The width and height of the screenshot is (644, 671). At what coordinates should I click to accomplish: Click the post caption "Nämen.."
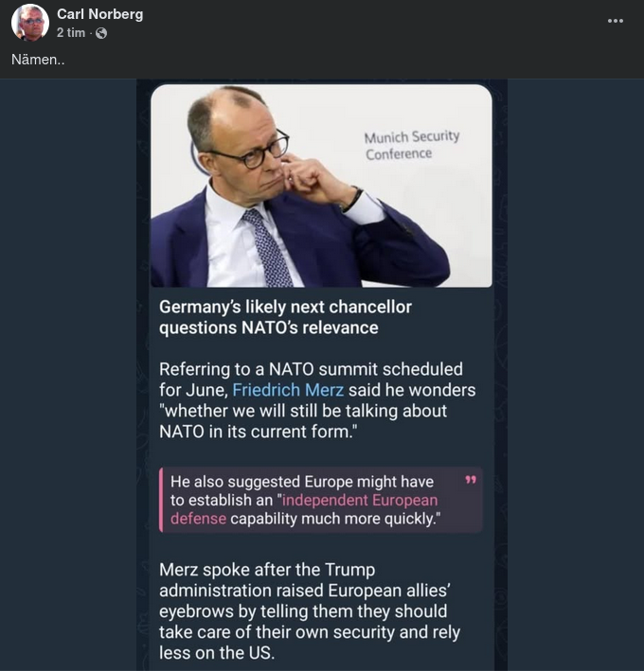tap(38, 60)
